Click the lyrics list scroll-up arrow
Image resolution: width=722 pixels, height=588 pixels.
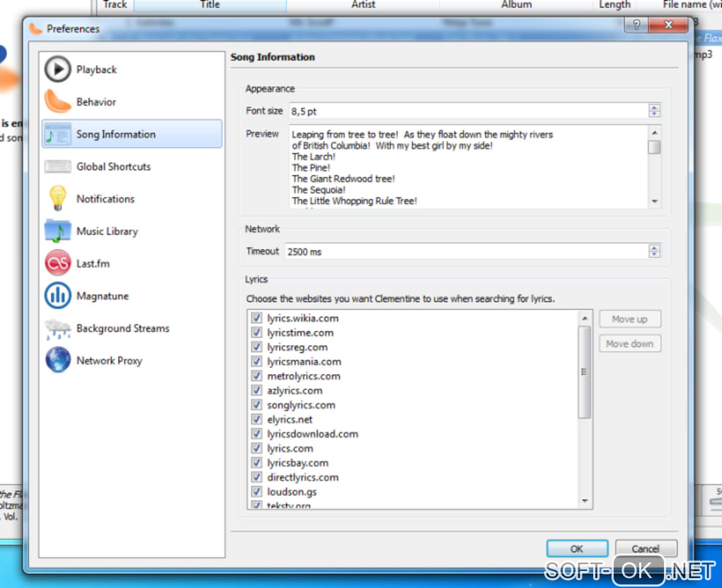pos(585,318)
